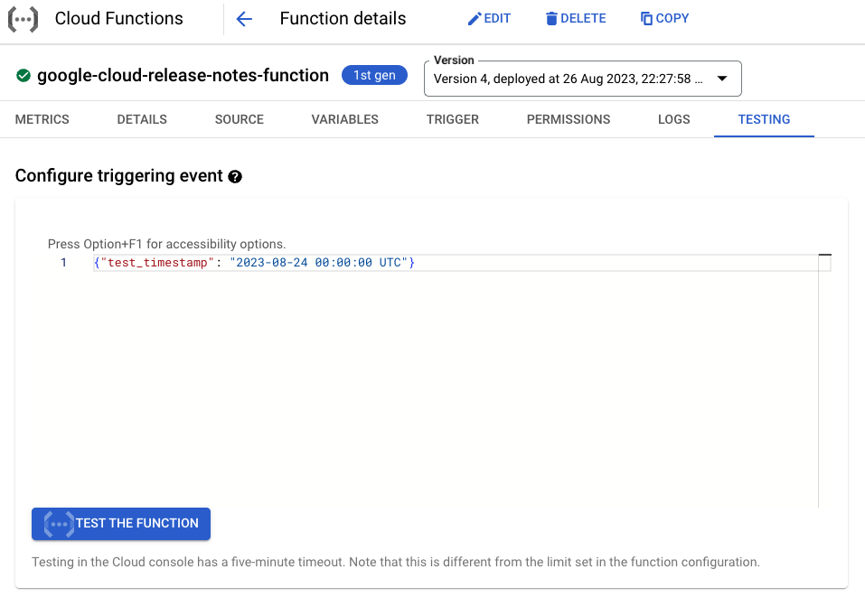This screenshot has height=616, width=865.
Task: Click the Configure triggering event heading
Action: point(118,176)
